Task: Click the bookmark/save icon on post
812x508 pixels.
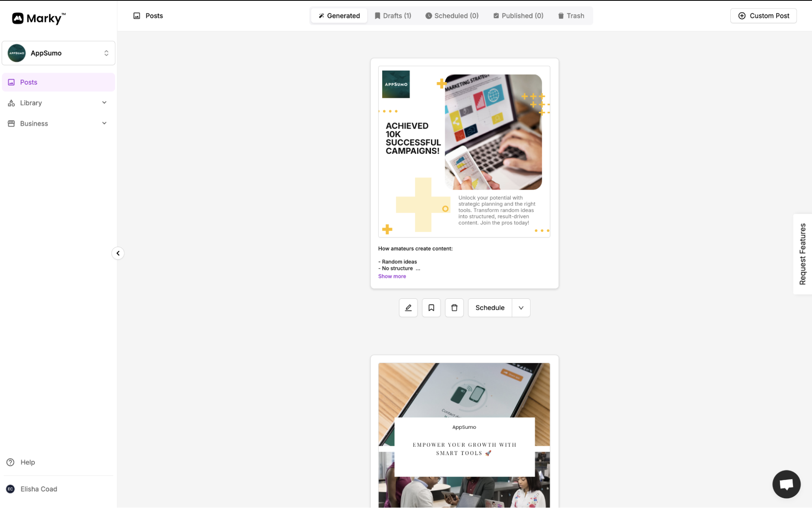Action: click(x=431, y=307)
